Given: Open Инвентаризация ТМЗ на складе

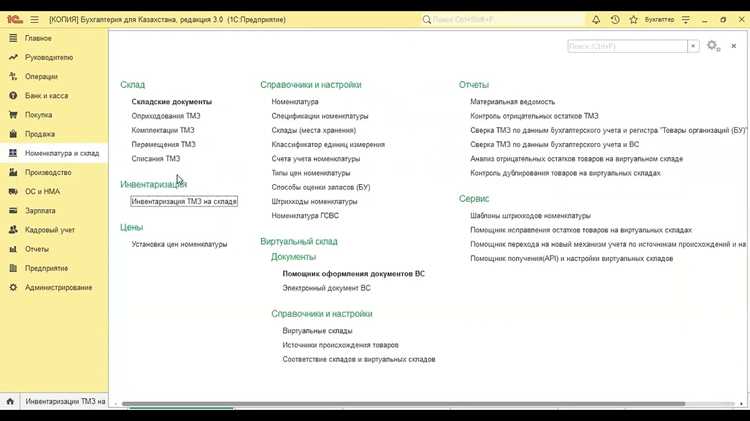Looking at the screenshot, I should [x=184, y=201].
